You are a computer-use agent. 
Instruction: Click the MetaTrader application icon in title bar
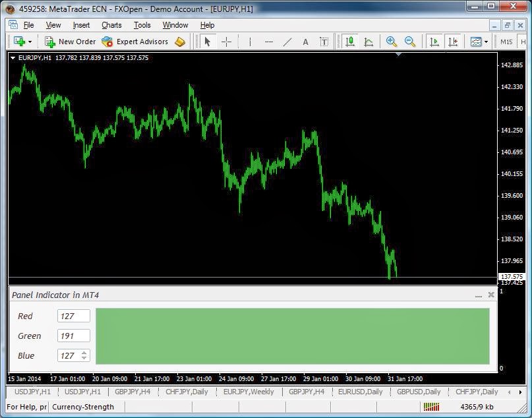click(x=11, y=9)
